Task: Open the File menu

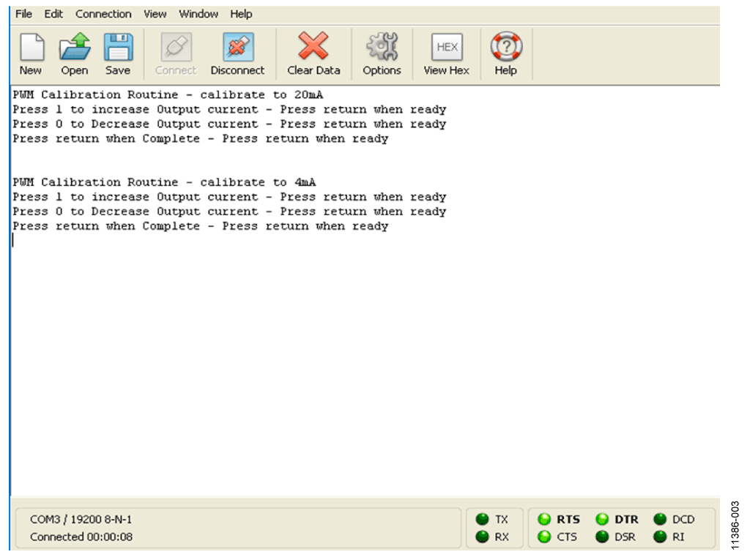Action: click(x=23, y=14)
